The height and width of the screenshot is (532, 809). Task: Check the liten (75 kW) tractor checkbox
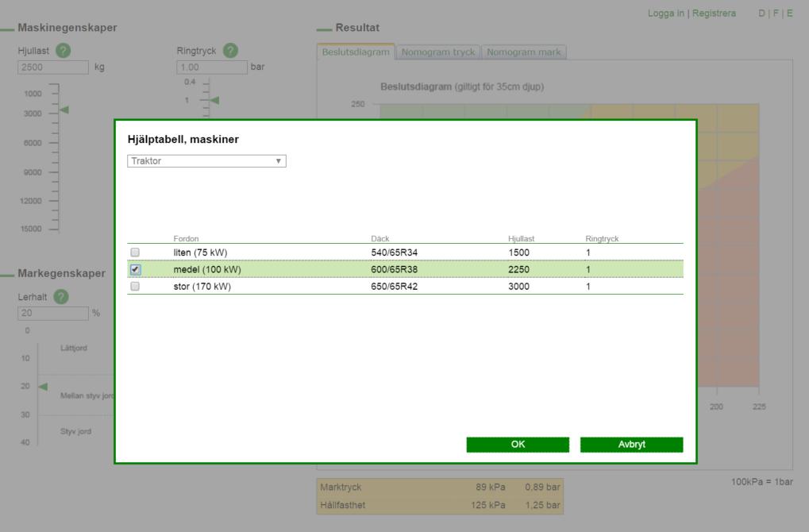point(135,253)
